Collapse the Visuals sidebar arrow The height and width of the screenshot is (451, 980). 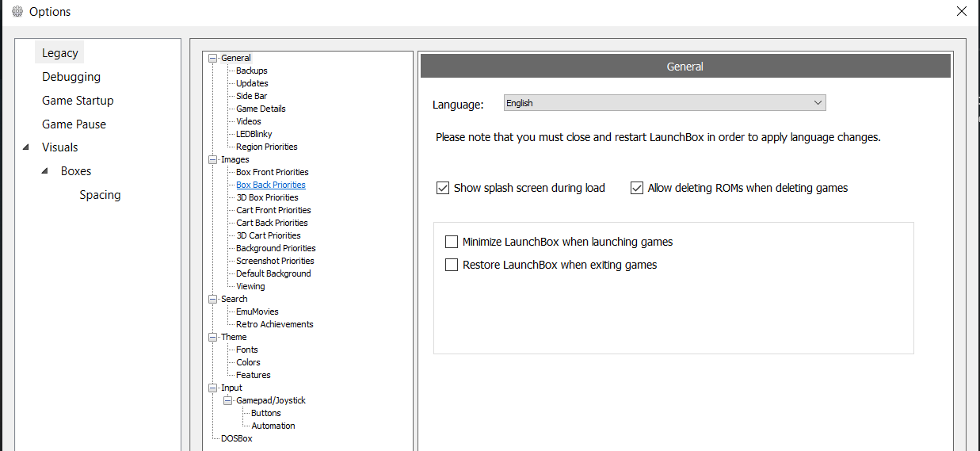coord(26,147)
